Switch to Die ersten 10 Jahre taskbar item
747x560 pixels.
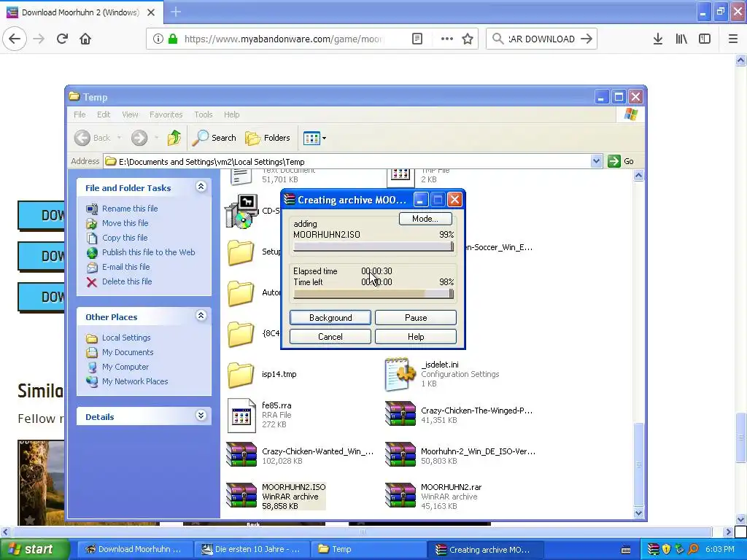252,549
